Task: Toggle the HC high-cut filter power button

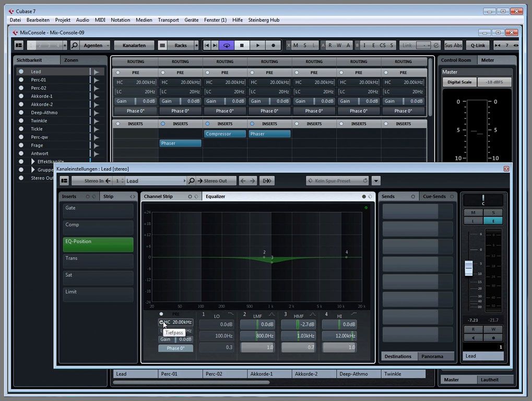Action: (x=161, y=322)
